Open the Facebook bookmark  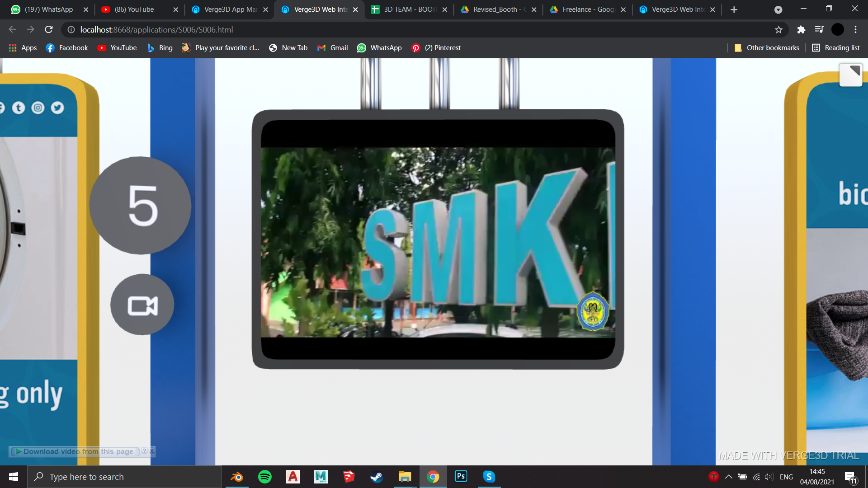coord(67,48)
